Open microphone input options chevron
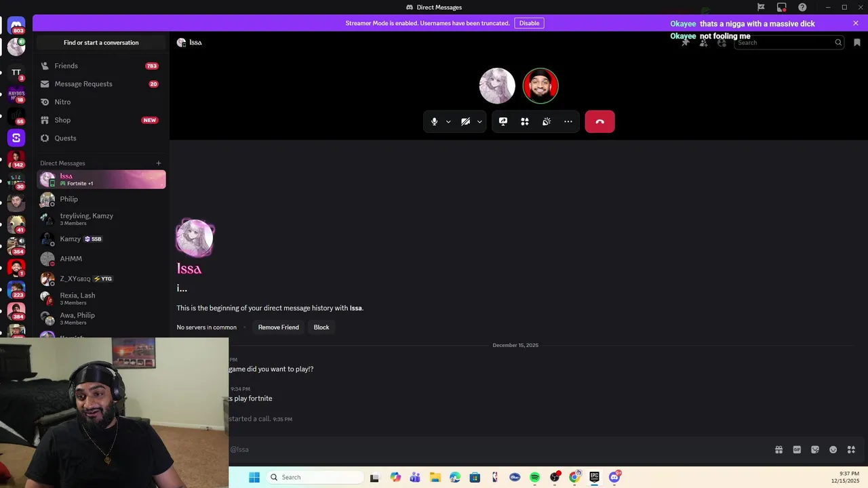868x488 pixels. tap(448, 122)
